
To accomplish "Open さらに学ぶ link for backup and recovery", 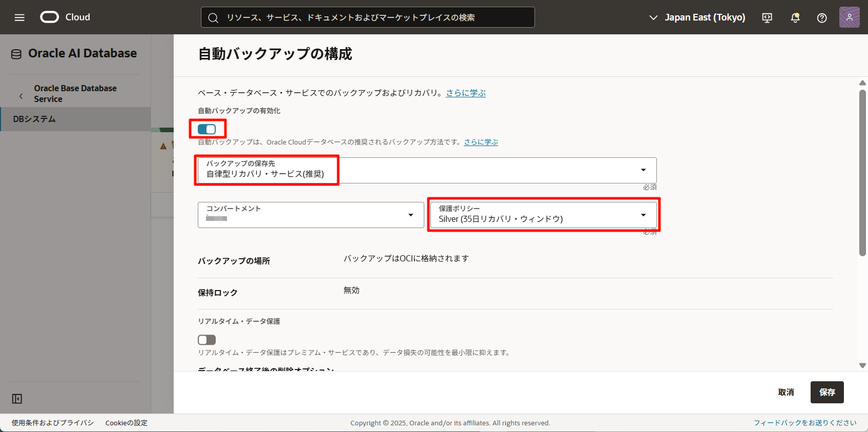I will (466, 93).
